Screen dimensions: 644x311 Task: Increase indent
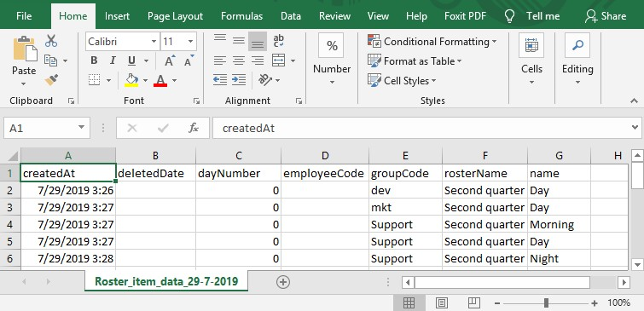(x=239, y=79)
